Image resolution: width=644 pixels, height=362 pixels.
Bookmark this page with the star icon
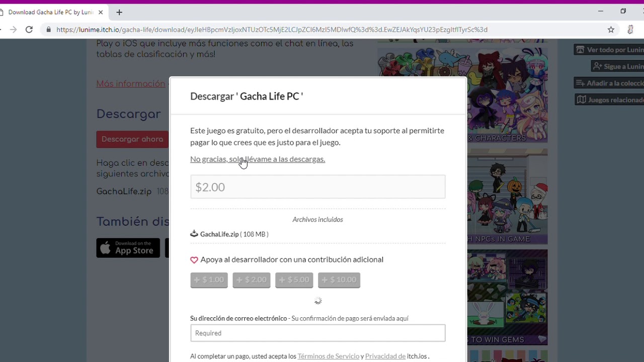(x=611, y=30)
